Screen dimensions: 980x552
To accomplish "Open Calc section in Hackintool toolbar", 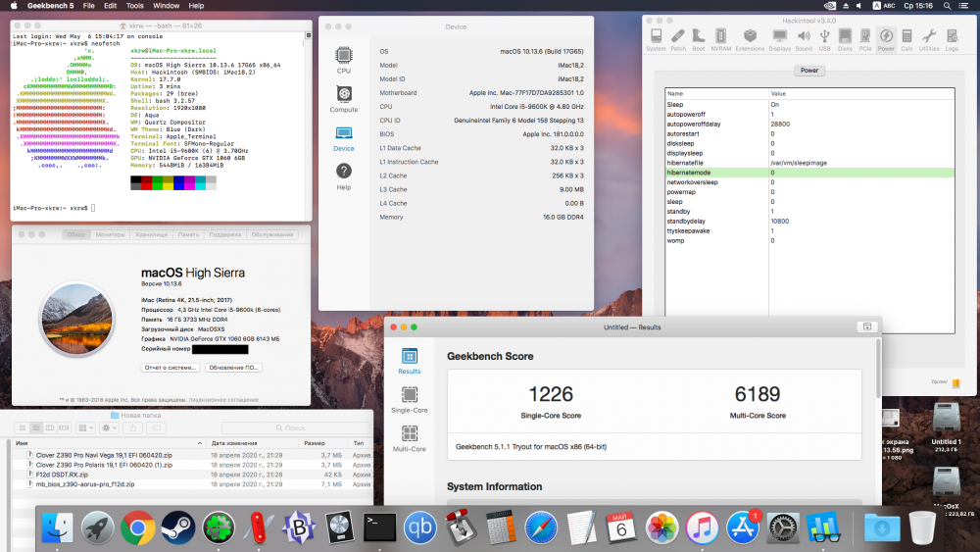I will [x=906, y=39].
